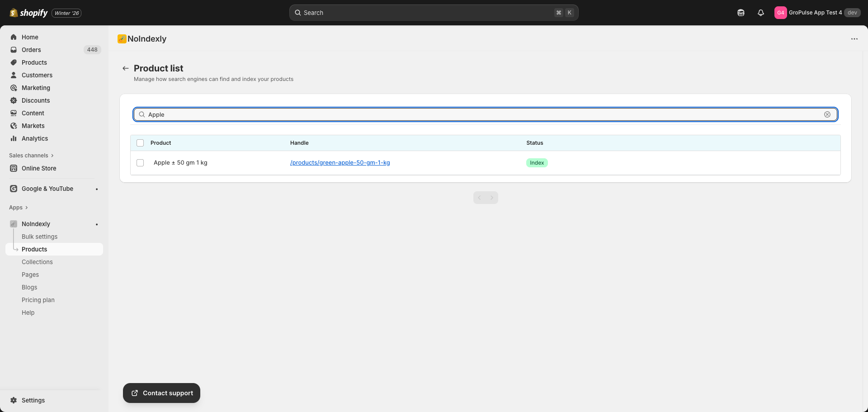
Task: Tick the checkbox for Apple ± 50 gm 1 kg
Action: 140,162
